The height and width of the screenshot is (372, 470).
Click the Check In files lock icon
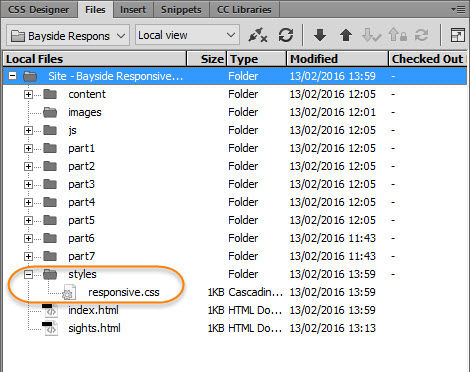pos(398,35)
